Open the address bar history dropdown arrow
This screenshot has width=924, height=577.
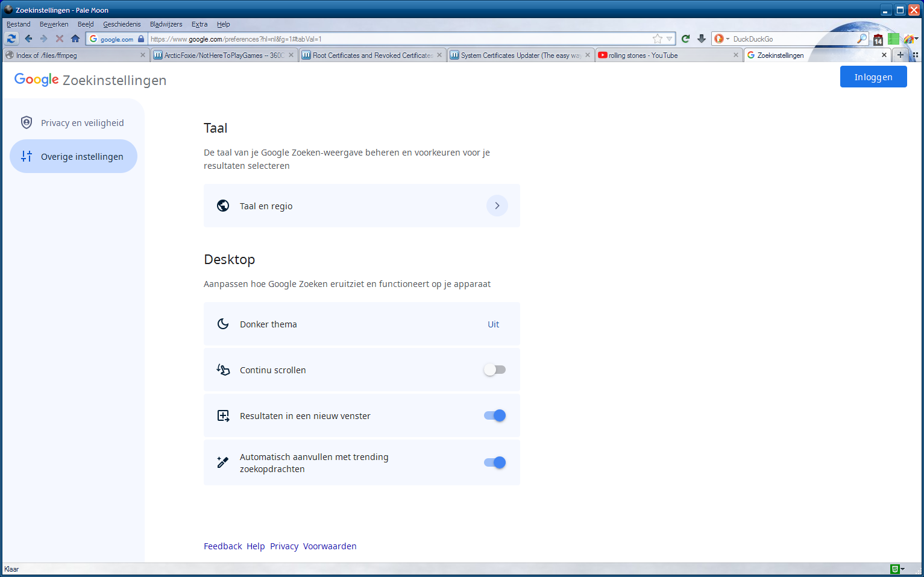(x=669, y=39)
